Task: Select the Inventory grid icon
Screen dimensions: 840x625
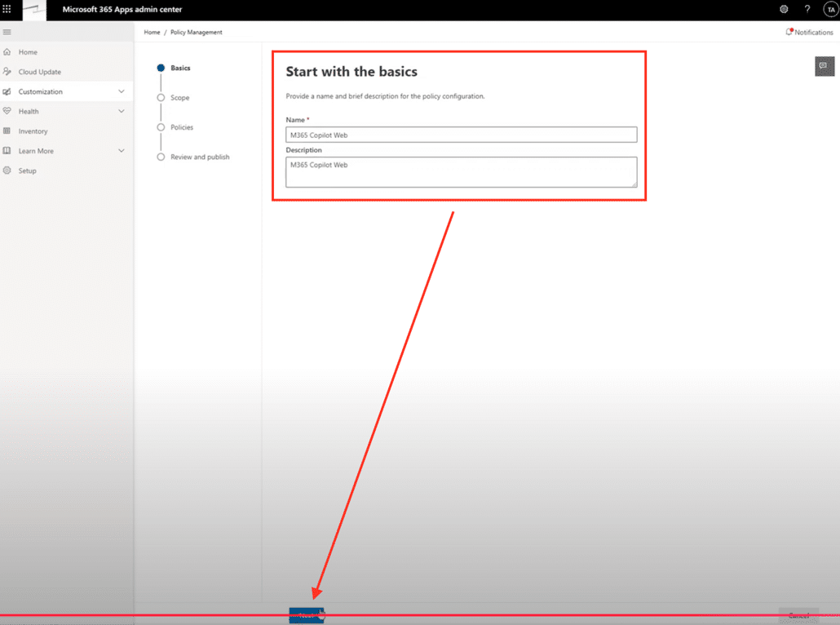Action: (7, 131)
